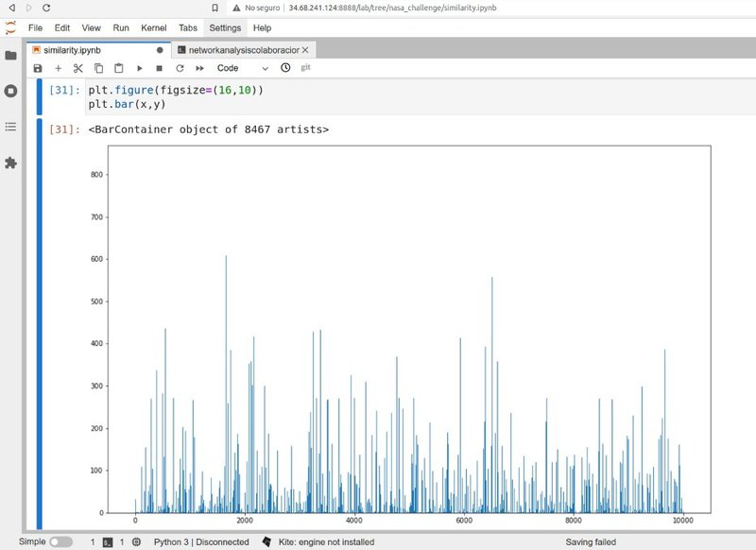Switch to networkanalysiscolaboracion terminal tab
Viewport: 756px width, 550px height.
point(244,49)
